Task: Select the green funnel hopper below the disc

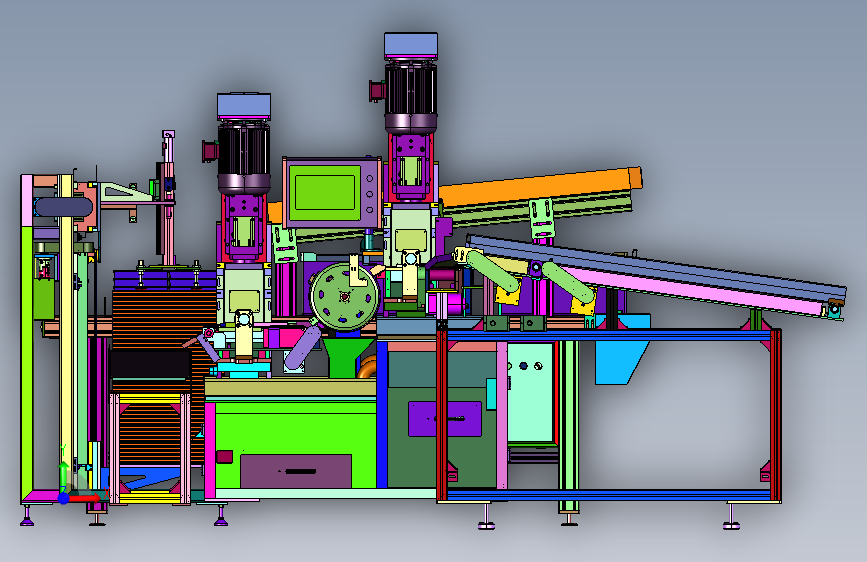Action: 347,357
